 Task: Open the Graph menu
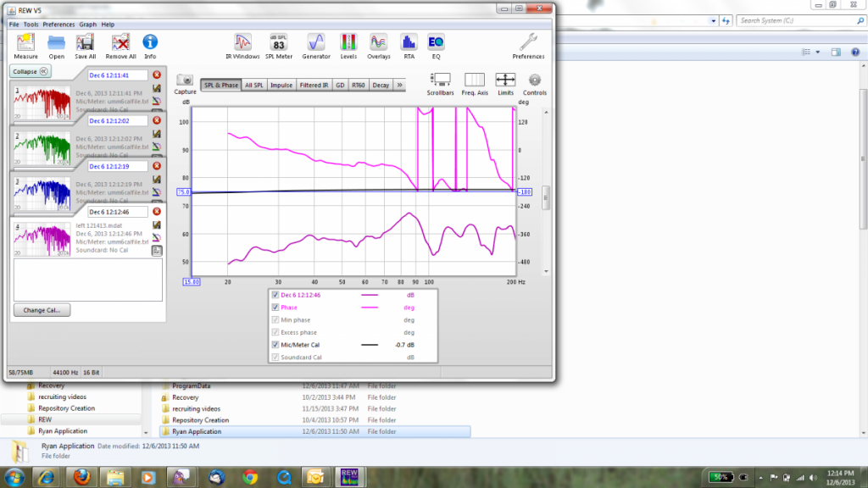[87, 25]
